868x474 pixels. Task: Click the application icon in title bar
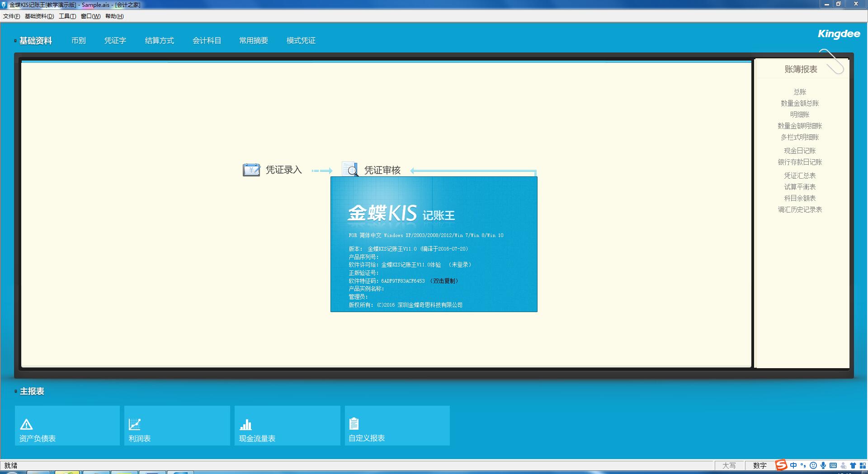[x=4, y=5]
